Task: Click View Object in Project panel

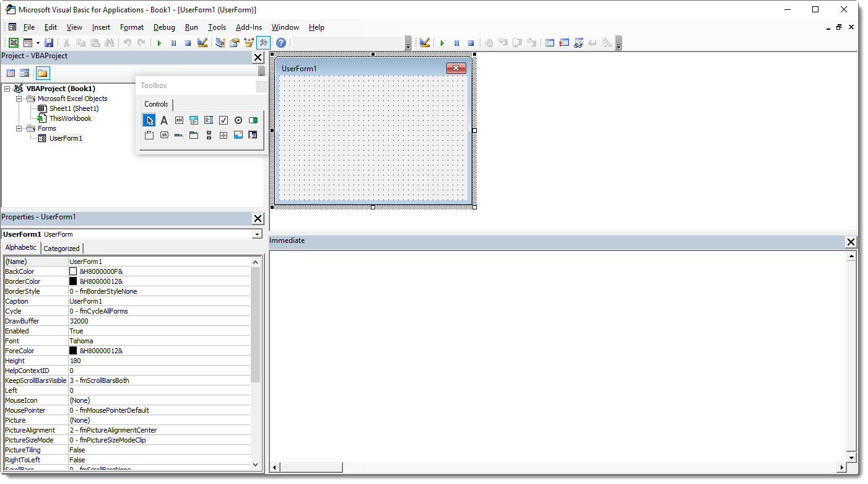Action: (x=24, y=73)
